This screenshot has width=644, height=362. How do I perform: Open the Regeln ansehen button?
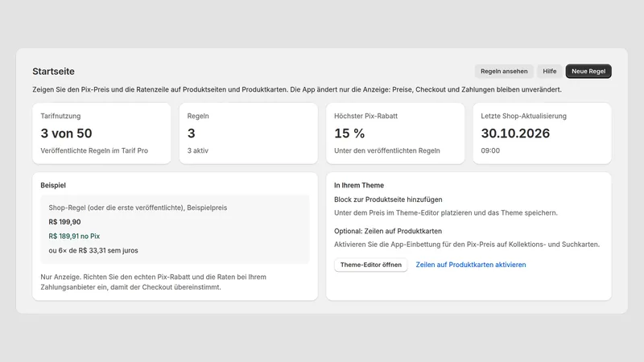[x=504, y=71]
